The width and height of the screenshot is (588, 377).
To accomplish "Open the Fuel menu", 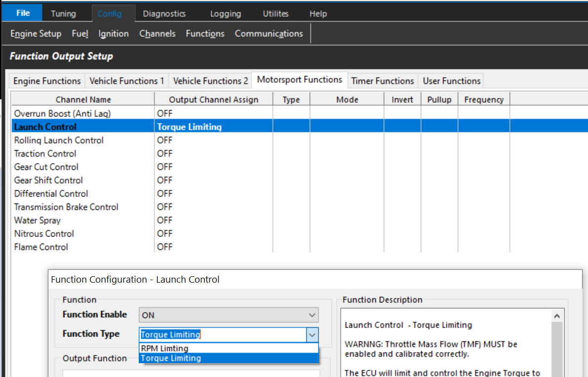I will (80, 34).
